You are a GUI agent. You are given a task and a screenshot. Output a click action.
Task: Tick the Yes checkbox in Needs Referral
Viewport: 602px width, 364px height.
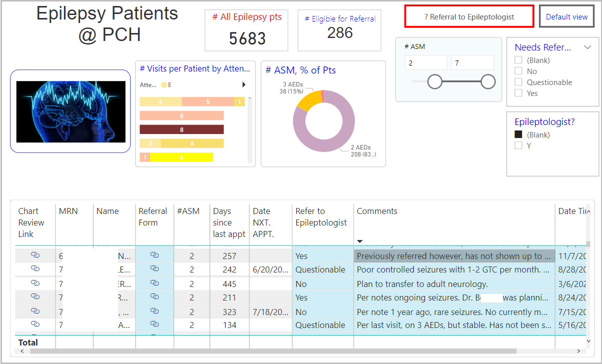[x=518, y=93]
